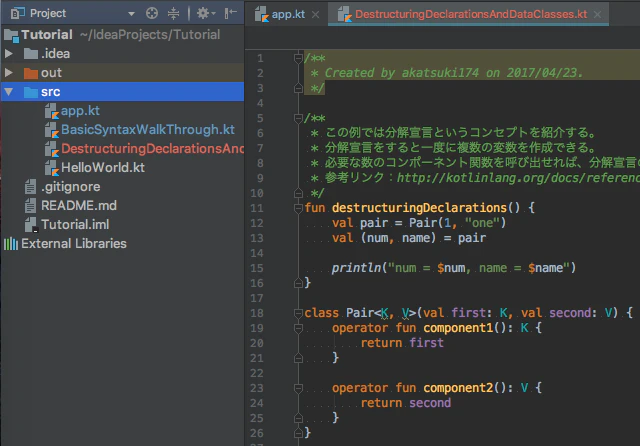The height and width of the screenshot is (446, 640).
Task: Fold destructuringDeclarations function at line 11
Action: point(298,208)
